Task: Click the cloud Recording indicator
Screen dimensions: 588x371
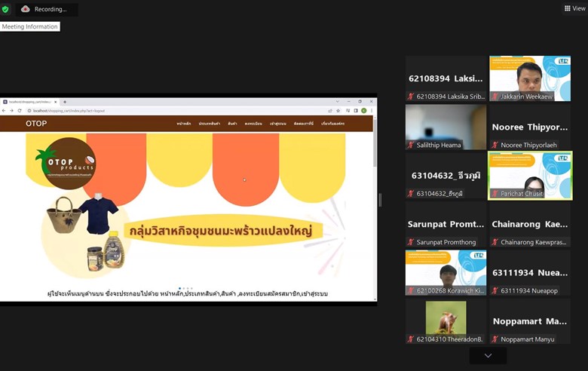Action: pyautogui.click(x=47, y=9)
